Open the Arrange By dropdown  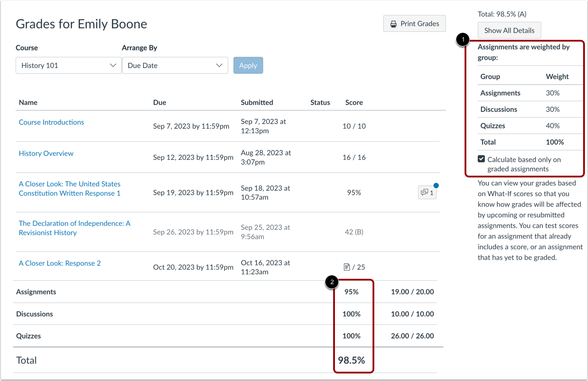pos(175,65)
